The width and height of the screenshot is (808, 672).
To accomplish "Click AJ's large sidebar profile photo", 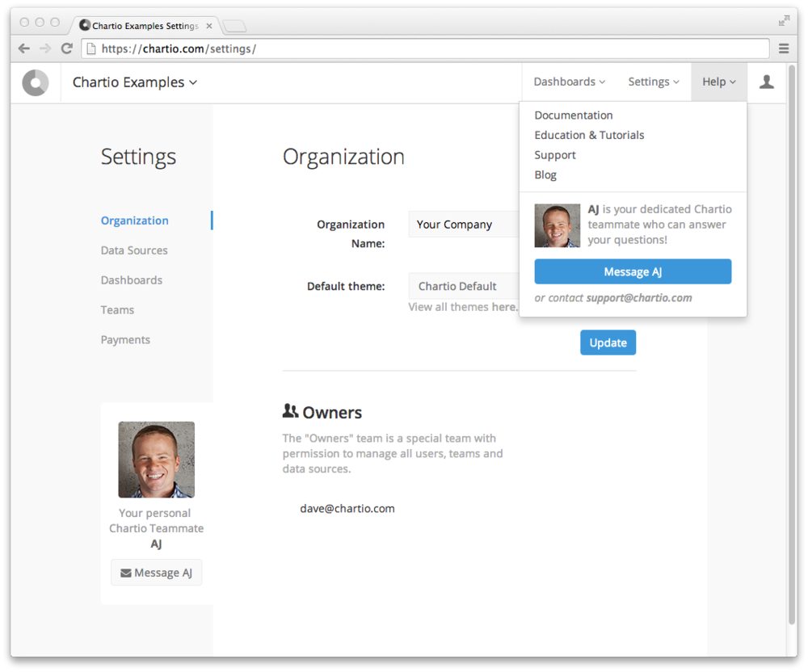I will click(x=156, y=460).
